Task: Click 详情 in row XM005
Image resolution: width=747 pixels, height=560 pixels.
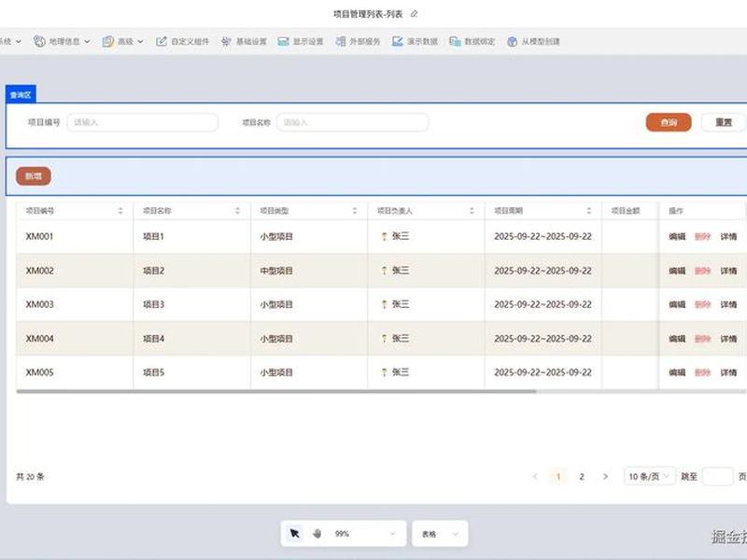Action: coord(728,372)
